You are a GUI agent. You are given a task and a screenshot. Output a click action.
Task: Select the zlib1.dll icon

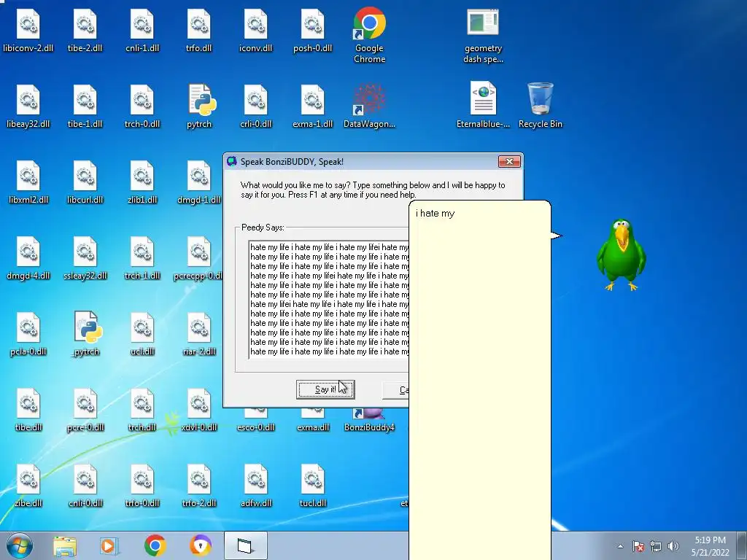pyautogui.click(x=142, y=182)
